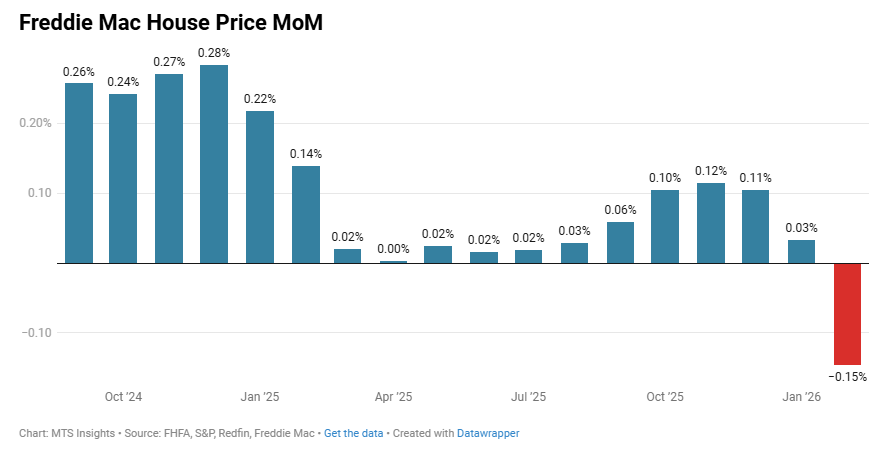Select the Oct '24 bar showing 0.24%
Screen dimensions: 882x449
(x=123, y=178)
